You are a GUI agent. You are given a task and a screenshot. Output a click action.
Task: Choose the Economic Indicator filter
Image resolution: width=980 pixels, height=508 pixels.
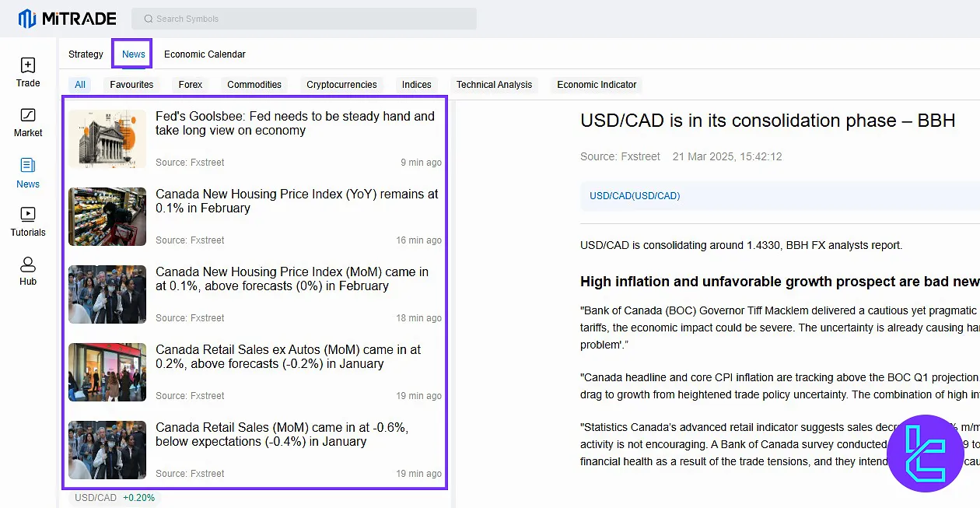click(x=597, y=85)
